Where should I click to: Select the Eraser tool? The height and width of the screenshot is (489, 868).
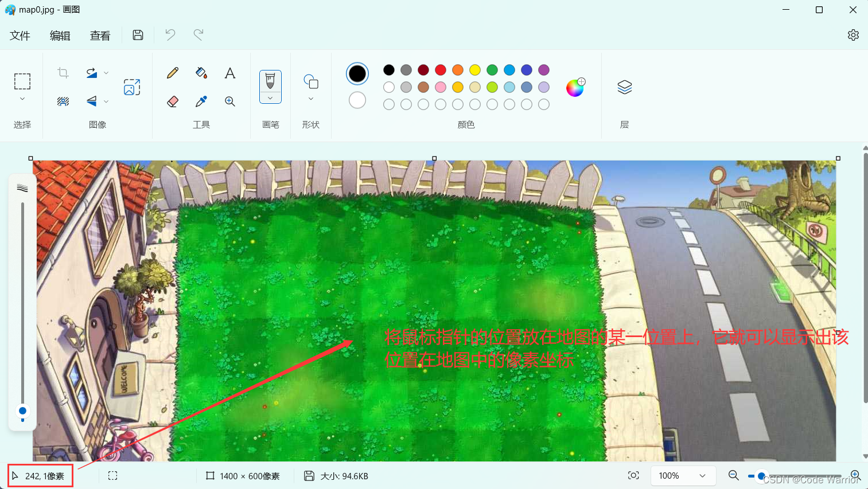click(x=173, y=101)
